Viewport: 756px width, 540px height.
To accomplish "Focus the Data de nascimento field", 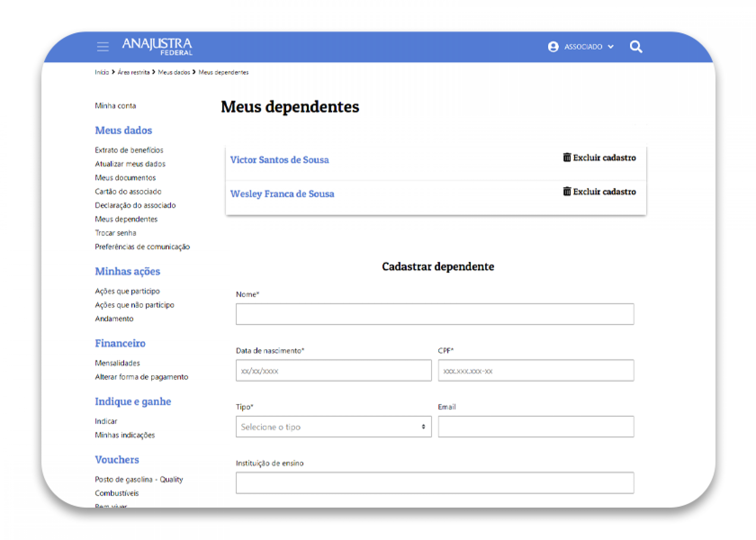I will tap(333, 370).
